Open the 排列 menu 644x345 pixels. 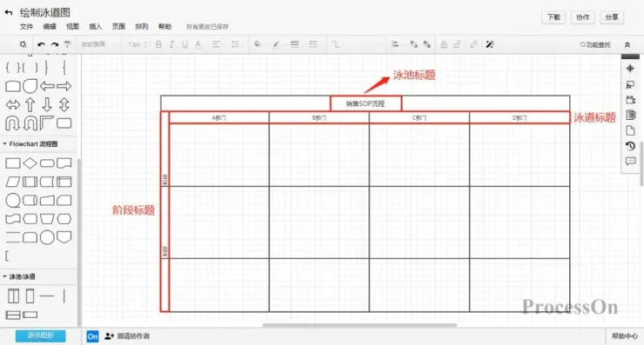point(142,27)
